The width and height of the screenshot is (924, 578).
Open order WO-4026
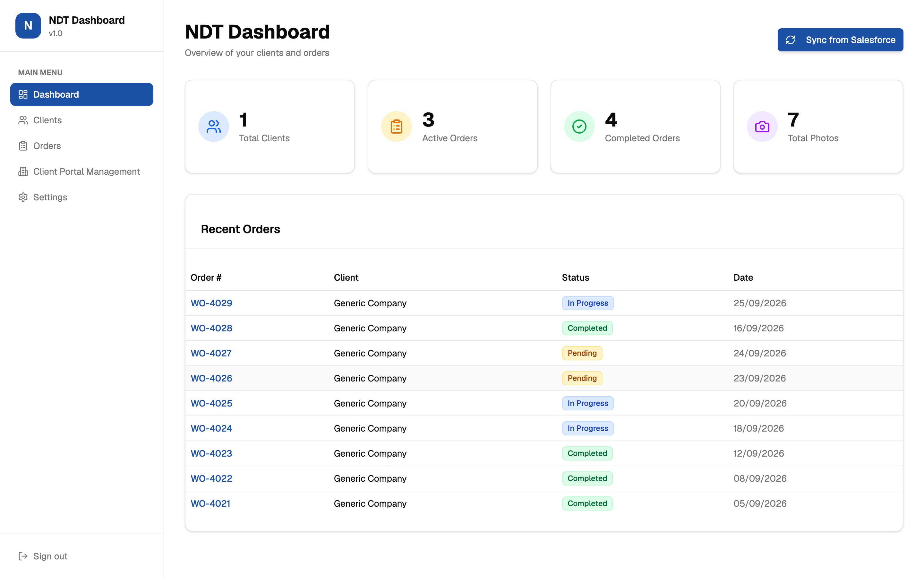point(211,378)
